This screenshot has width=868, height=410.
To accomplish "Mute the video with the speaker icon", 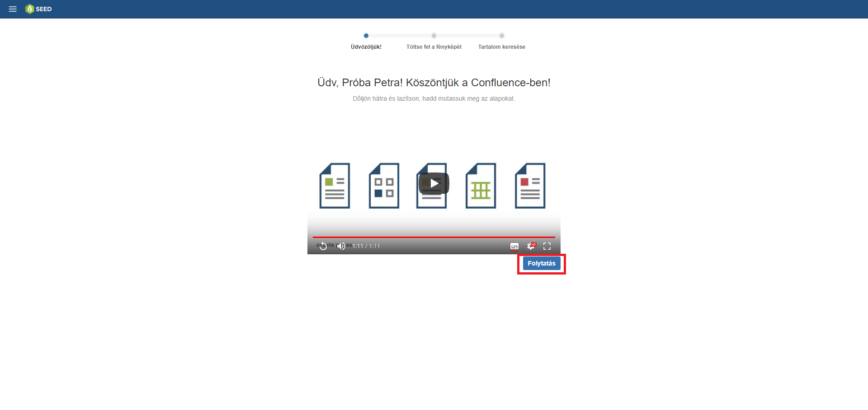I will (x=341, y=246).
